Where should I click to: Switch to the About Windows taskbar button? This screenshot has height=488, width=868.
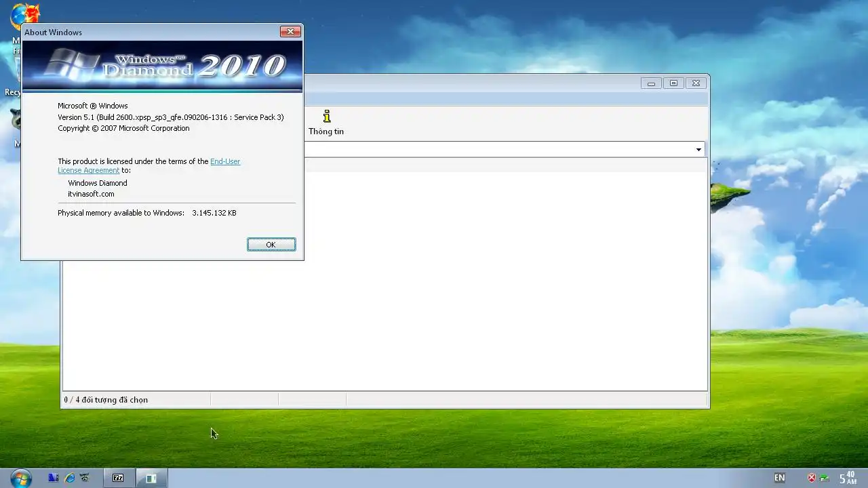(x=152, y=478)
